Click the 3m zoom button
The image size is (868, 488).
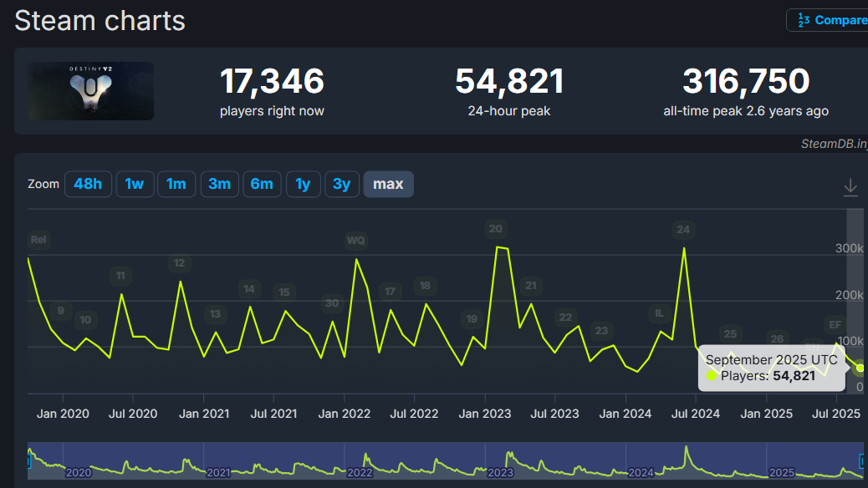coord(219,184)
